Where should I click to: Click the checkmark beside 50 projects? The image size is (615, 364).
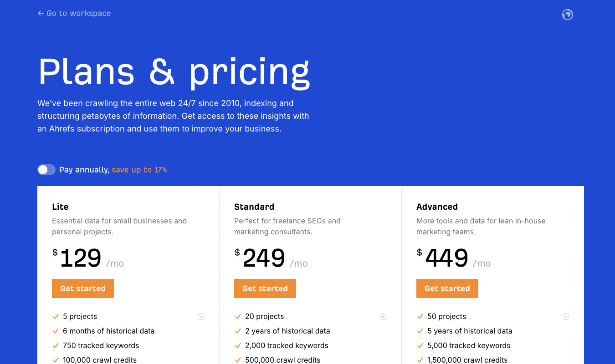pos(420,316)
